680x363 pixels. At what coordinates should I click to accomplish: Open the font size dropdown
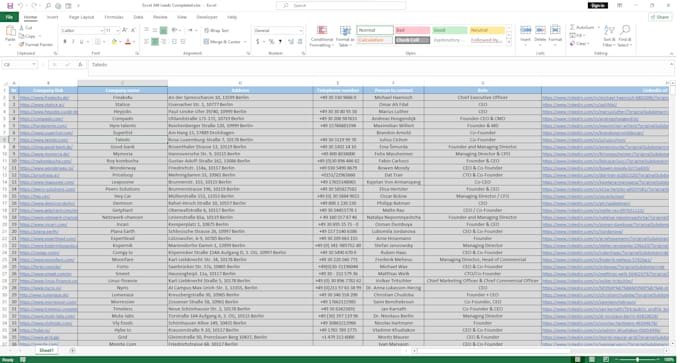tap(118, 30)
